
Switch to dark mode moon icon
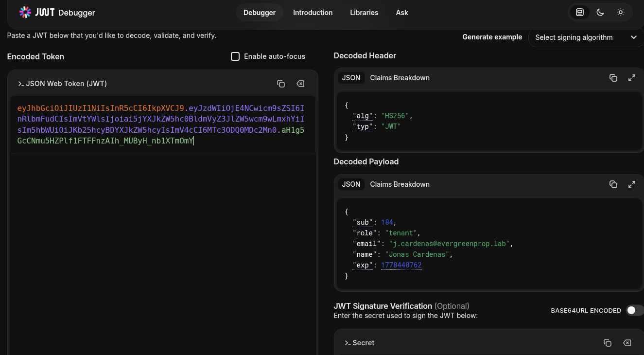[600, 13]
